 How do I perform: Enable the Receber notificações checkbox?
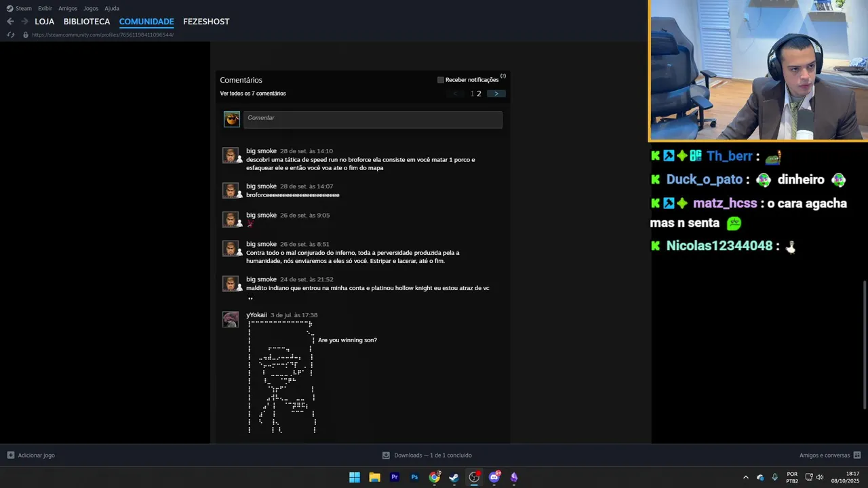point(441,80)
